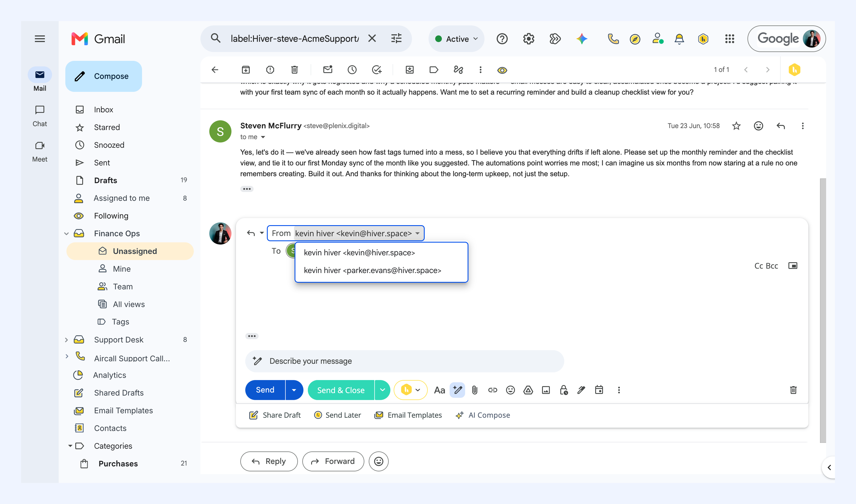Open Email Templates in the compose footer

[408, 415]
